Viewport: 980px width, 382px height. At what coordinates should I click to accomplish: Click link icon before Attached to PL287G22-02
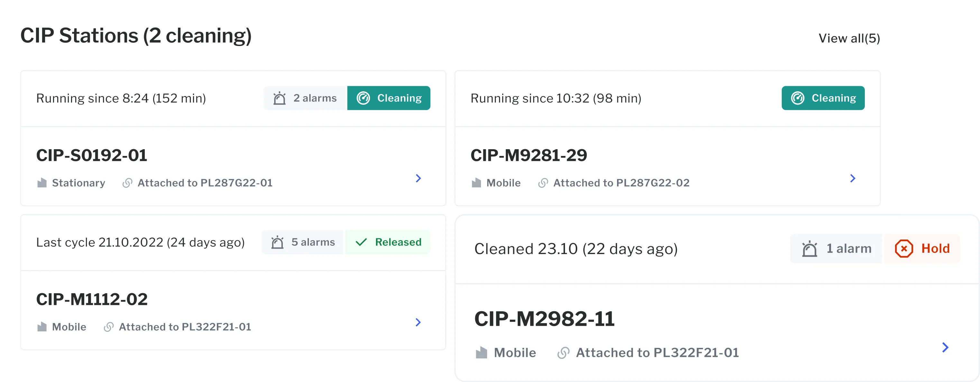tap(543, 183)
